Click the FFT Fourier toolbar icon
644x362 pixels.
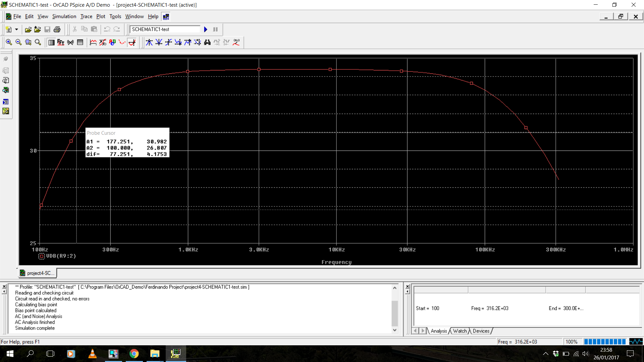(x=61, y=42)
